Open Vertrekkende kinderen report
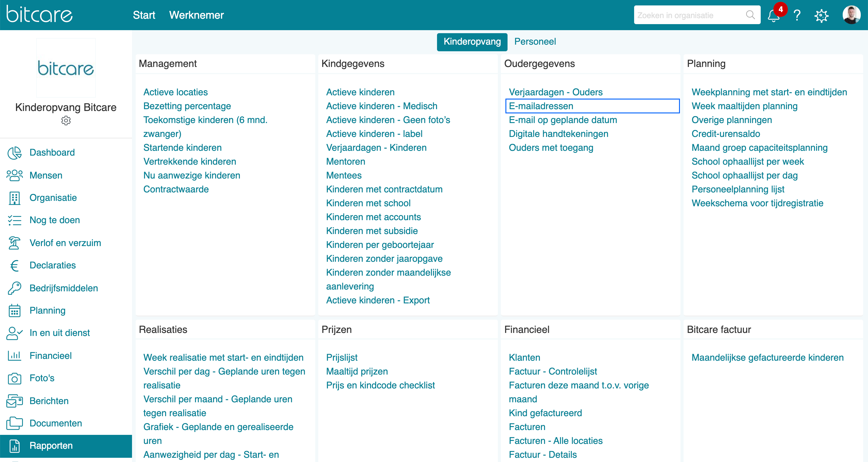 [190, 162]
